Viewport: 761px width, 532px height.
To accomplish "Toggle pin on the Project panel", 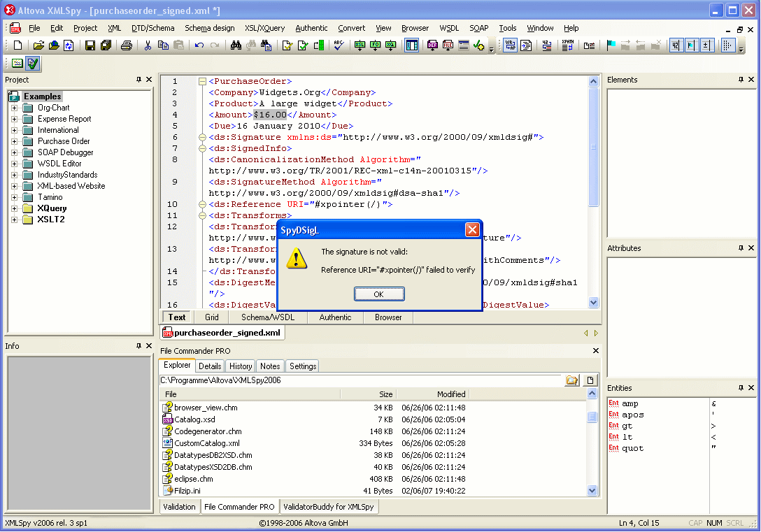I will [138, 80].
